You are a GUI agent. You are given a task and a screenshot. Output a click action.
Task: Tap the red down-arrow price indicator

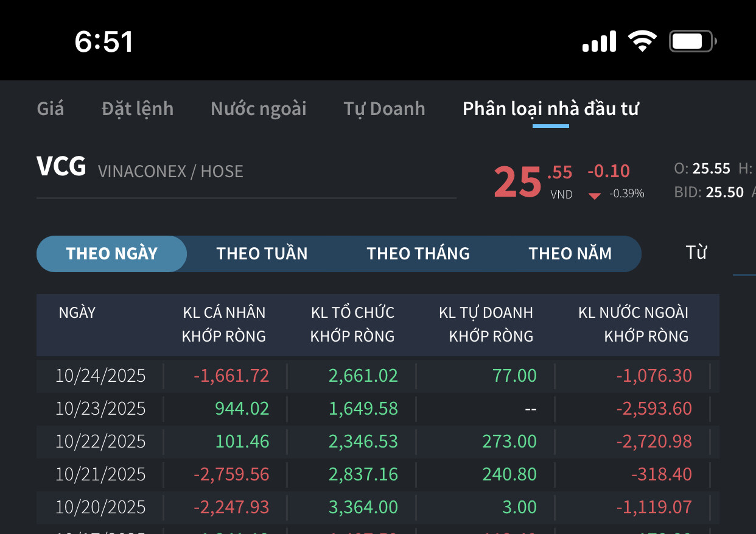click(595, 195)
